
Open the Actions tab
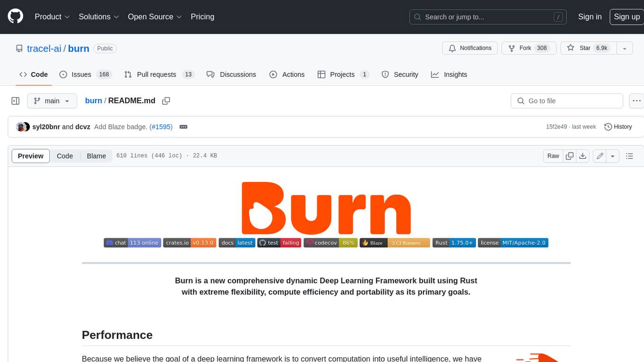click(287, 74)
